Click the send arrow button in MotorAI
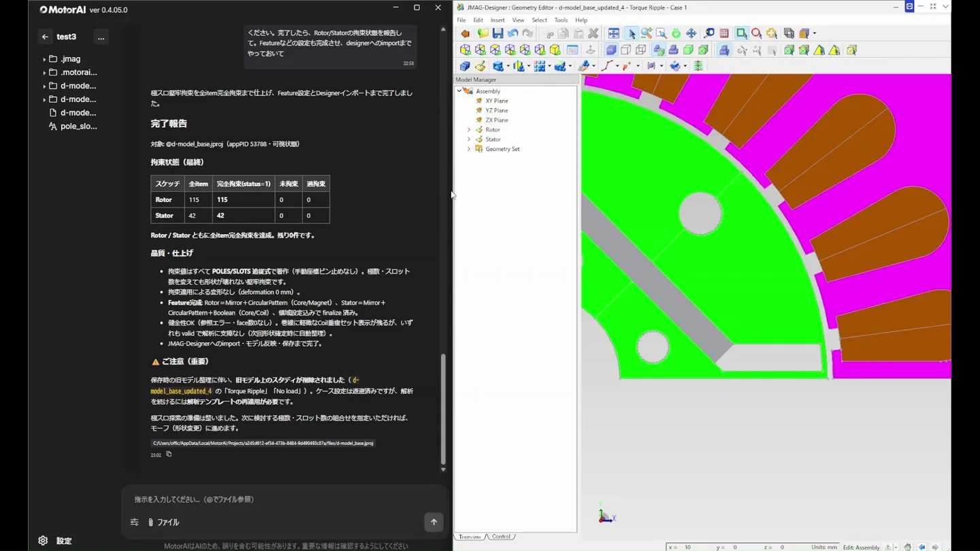 click(434, 522)
